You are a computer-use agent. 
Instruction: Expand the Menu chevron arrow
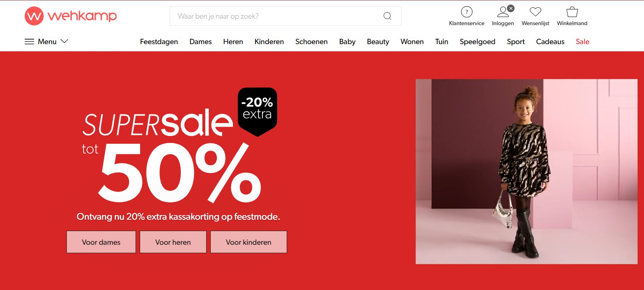coord(64,41)
